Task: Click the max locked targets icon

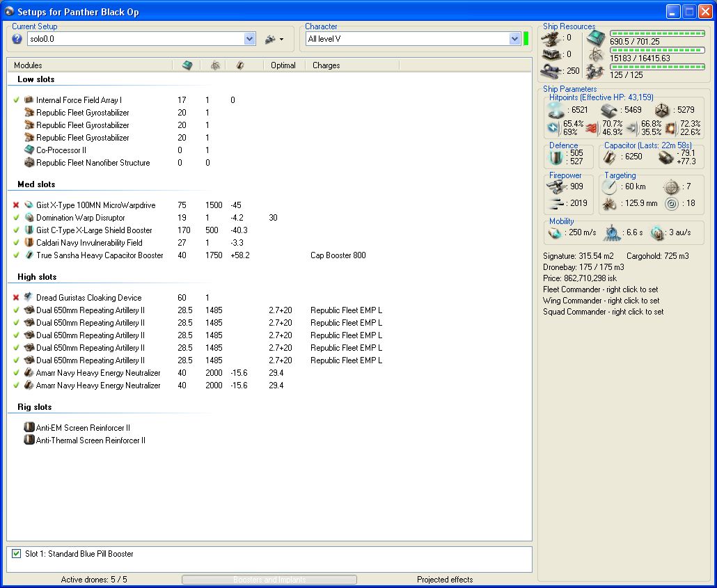Action: [671, 186]
